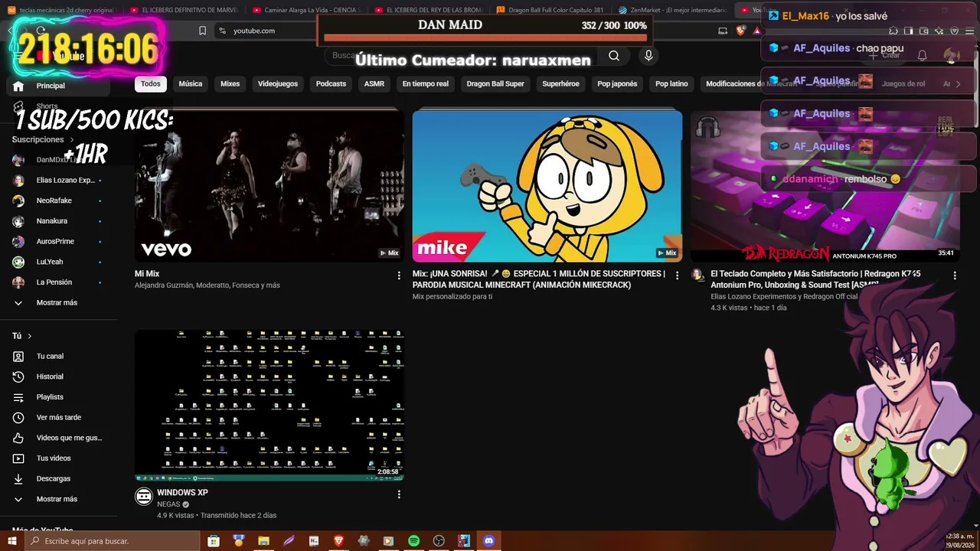980x551 pixels.
Task: Select the Todos filter chip
Action: pyautogui.click(x=151, y=84)
